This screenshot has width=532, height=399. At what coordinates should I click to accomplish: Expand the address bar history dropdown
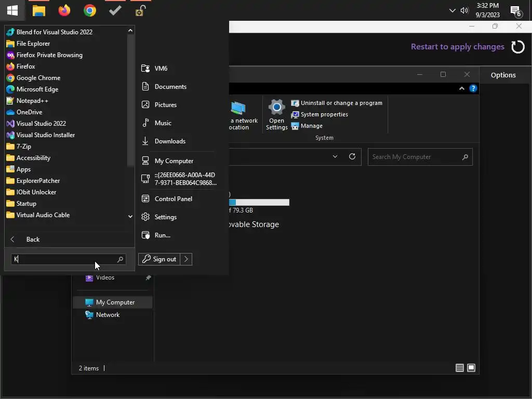335,157
